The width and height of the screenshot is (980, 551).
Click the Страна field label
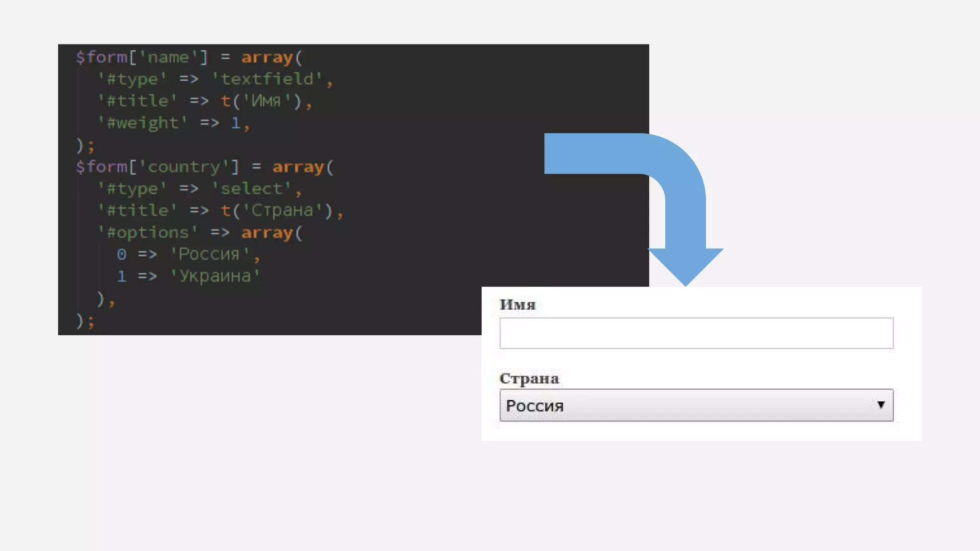point(529,378)
